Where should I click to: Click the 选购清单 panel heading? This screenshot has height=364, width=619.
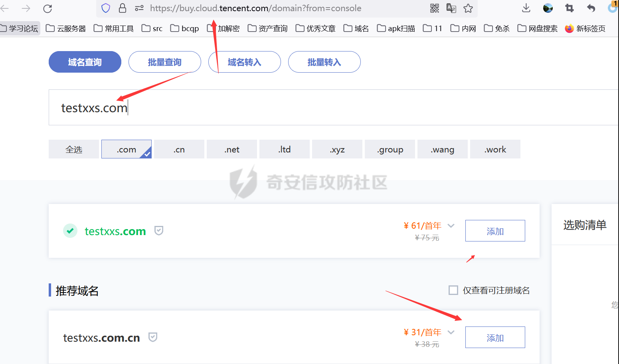(585, 225)
